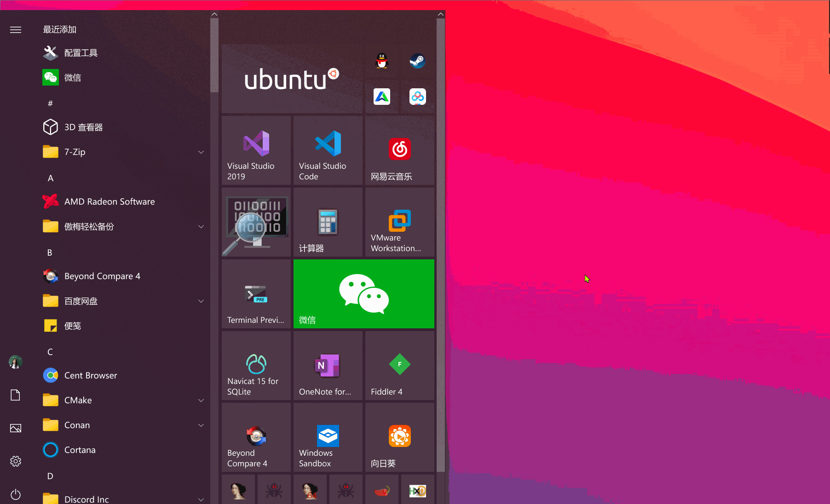Click app list scroll-up arrow
Image resolution: width=830 pixels, height=504 pixels.
214,14
